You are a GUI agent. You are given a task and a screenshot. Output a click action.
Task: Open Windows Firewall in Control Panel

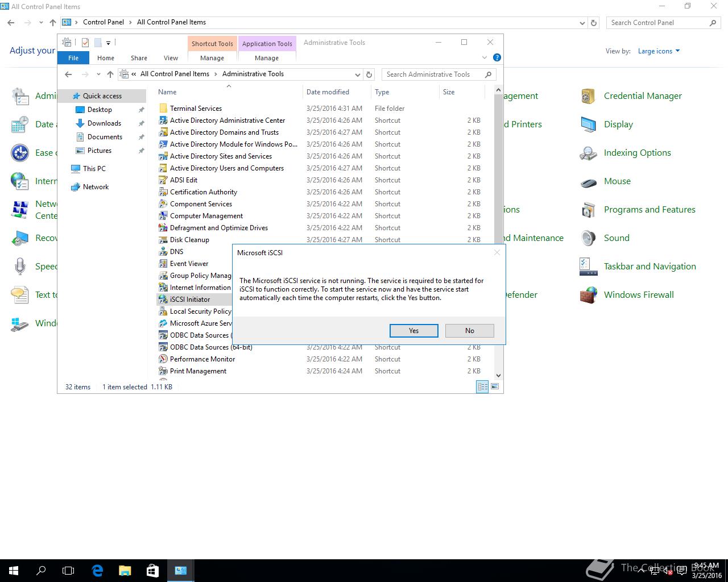(639, 295)
